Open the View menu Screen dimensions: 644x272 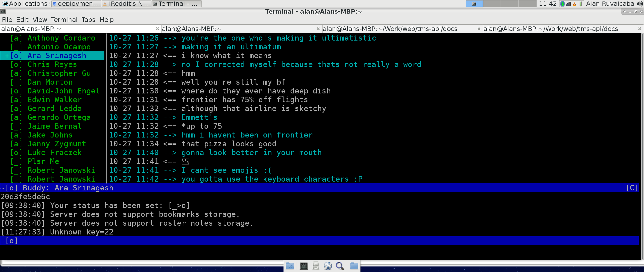point(40,20)
